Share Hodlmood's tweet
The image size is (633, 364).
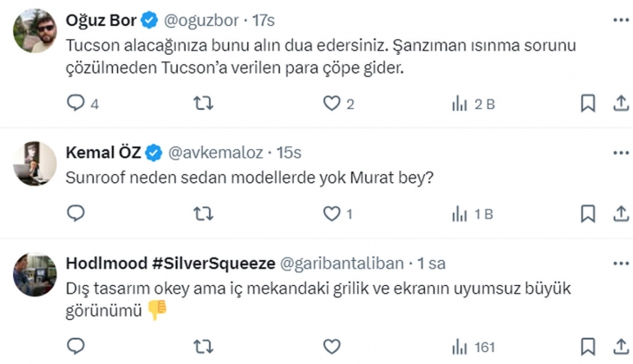click(621, 347)
